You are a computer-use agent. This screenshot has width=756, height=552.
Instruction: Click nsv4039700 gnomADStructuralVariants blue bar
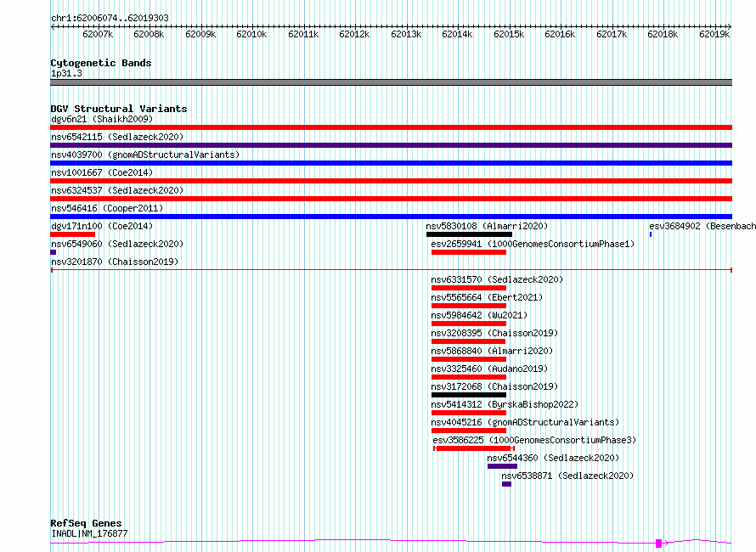391,163
